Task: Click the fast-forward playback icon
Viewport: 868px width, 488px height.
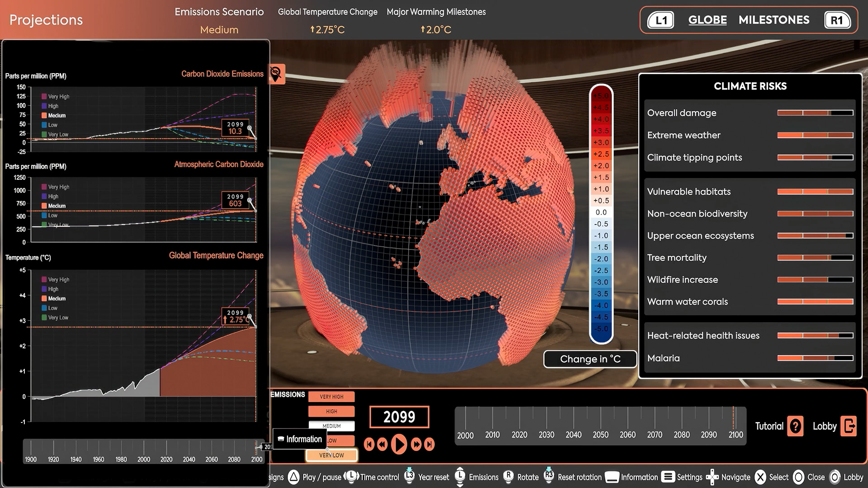Action: pyautogui.click(x=416, y=445)
